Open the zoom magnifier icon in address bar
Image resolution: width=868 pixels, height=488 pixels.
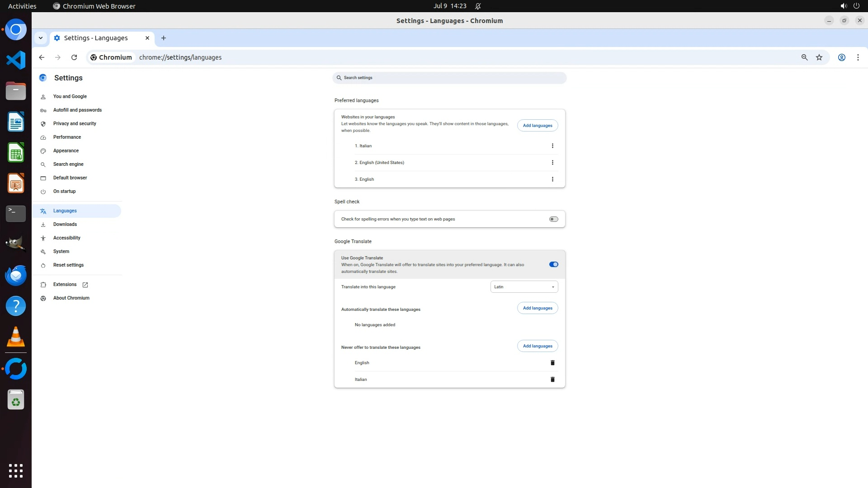(804, 57)
